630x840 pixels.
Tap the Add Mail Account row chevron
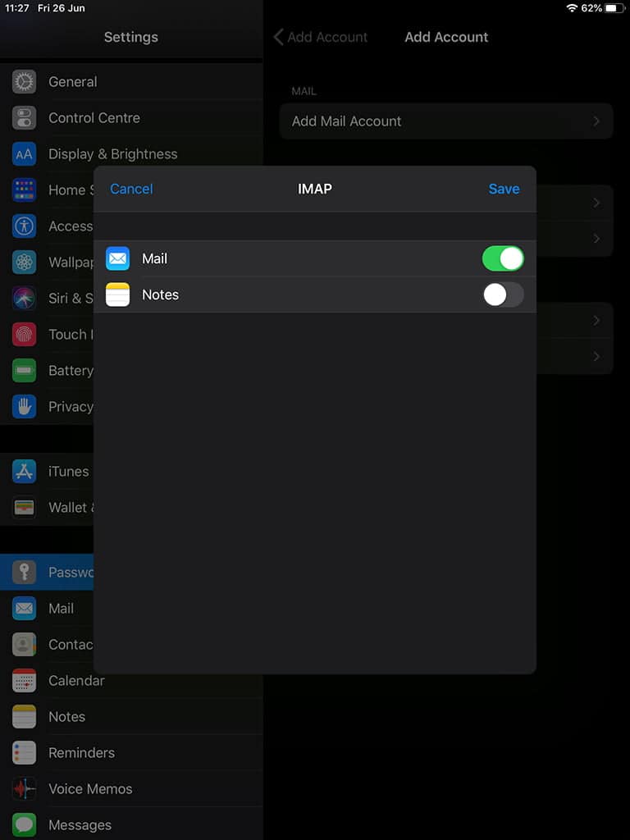pos(596,121)
